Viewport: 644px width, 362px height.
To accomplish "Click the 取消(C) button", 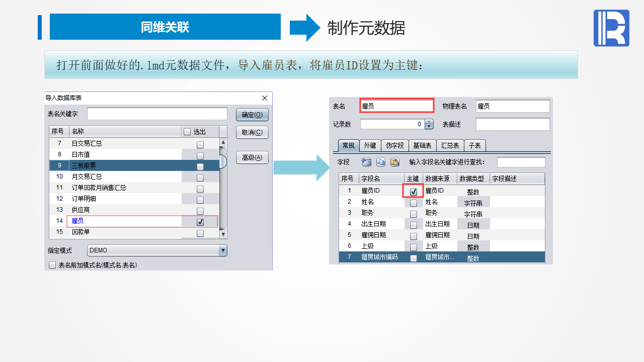I will tap(252, 133).
